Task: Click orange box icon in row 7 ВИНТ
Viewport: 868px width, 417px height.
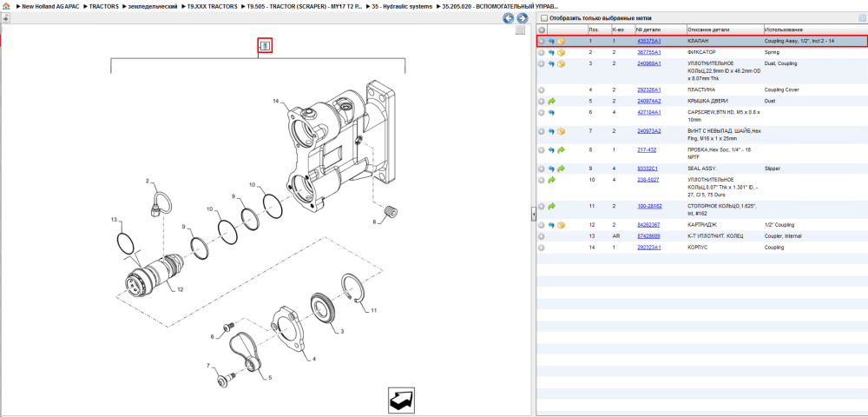Action: 561,131
